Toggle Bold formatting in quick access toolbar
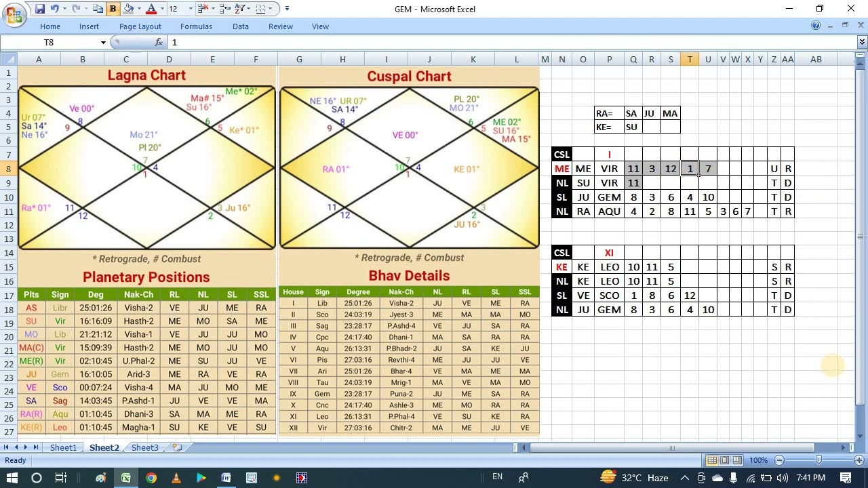The image size is (868, 488). click(113, 9)
